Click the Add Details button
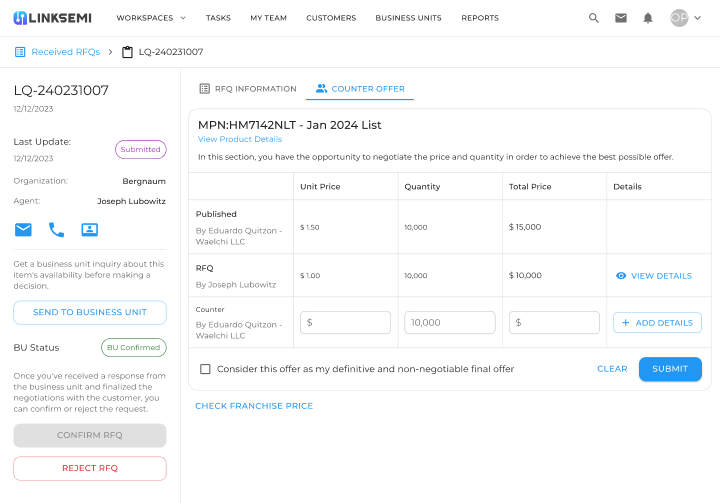 [657, 322]
